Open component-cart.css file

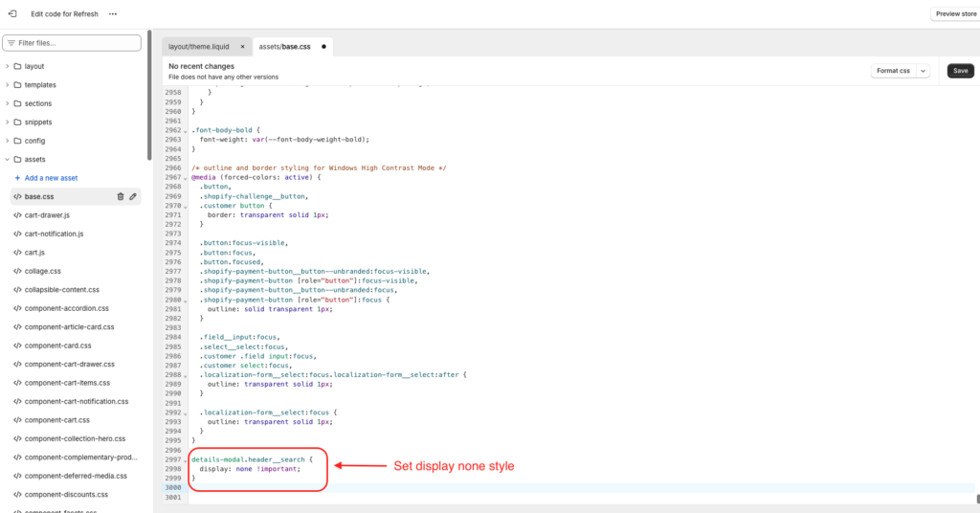coord(56,420)
